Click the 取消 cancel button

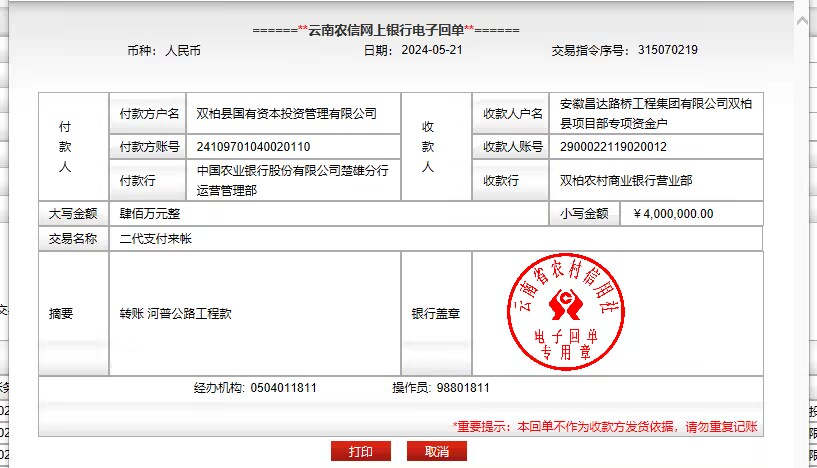pos(437,452)
